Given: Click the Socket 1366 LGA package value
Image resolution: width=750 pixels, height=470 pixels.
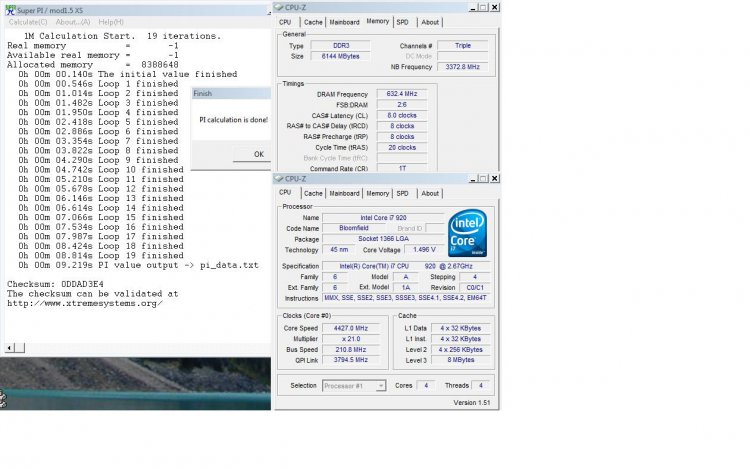Looking at the screenshot, I should click(383, 239).
